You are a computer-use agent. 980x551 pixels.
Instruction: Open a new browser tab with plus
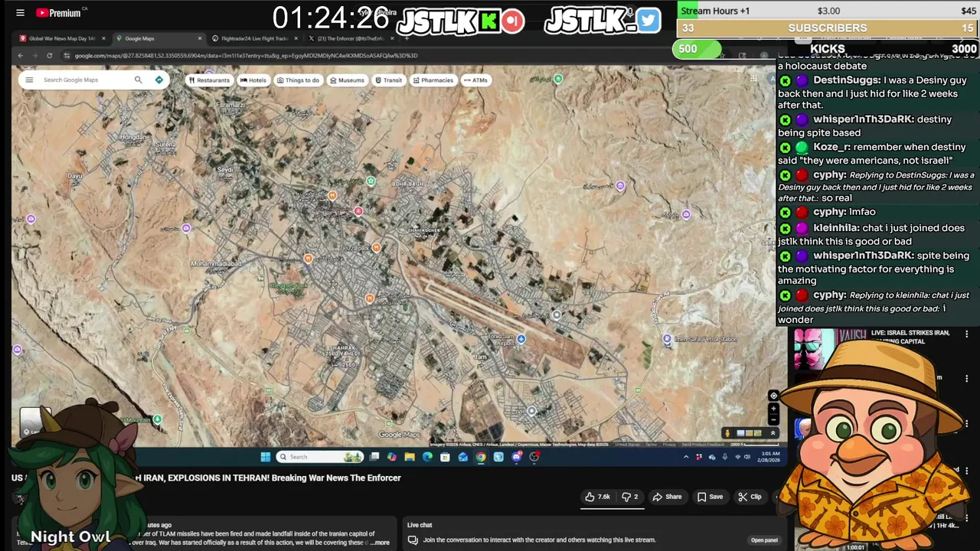click(x=408, y=38)
